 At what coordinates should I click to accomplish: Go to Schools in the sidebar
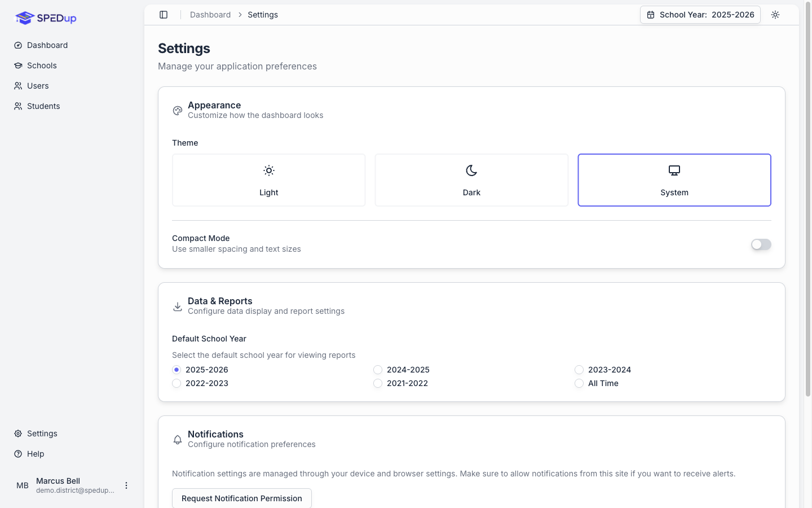click(x=72, y=65)
